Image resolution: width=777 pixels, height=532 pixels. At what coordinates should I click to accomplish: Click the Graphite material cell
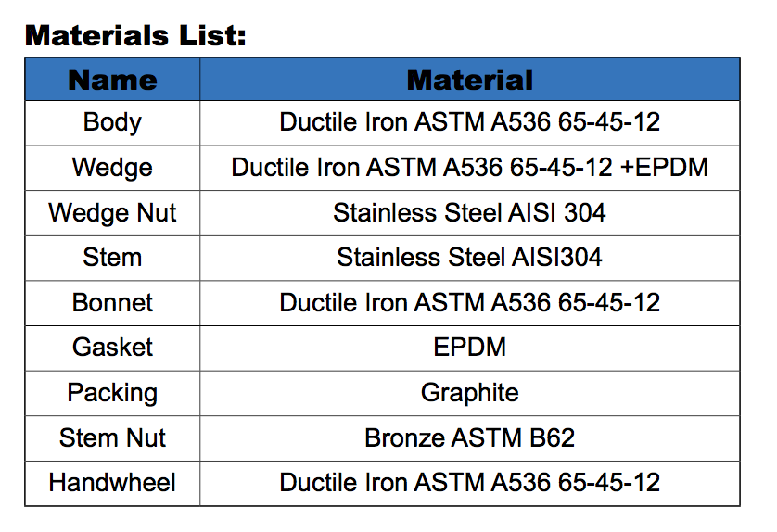point(469,392)
